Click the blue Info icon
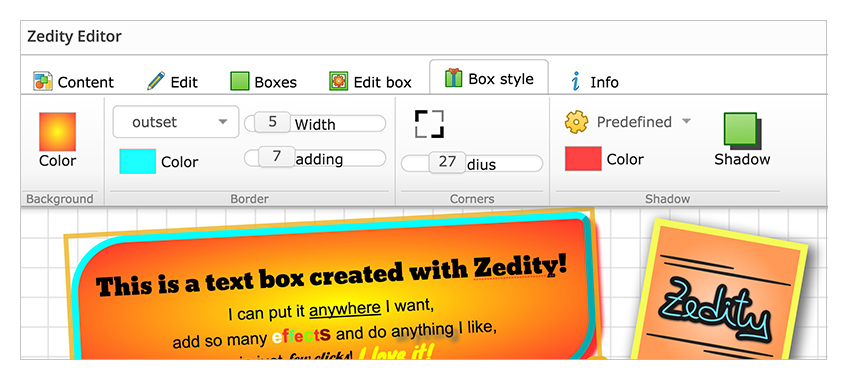The image size is (847, 380). click(576, 81)
